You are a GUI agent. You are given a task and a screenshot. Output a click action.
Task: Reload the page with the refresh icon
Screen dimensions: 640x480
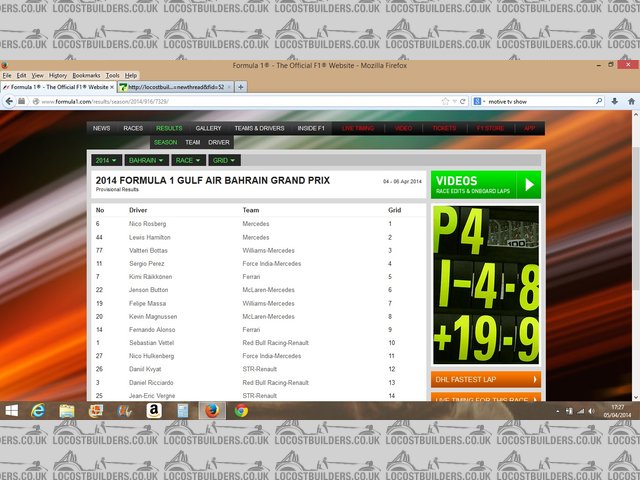[462, 101]
